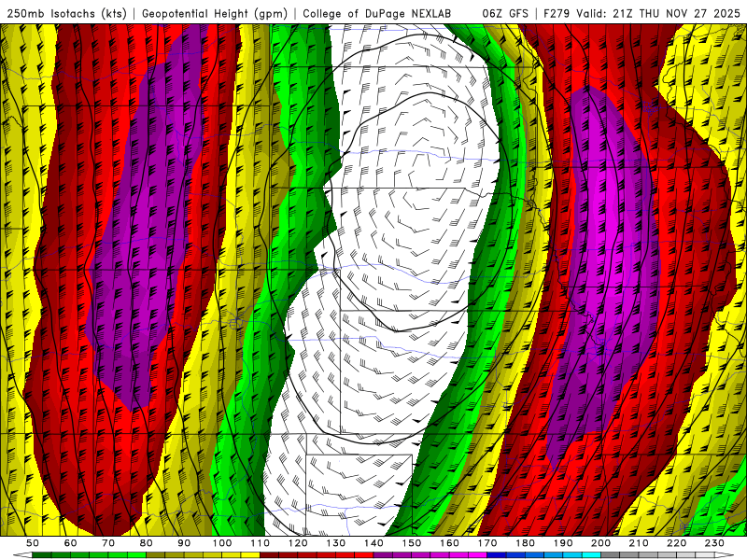The image size is (747, 560).
Task: Click the 200 value on the colorbar legend
Action: pos(600,543)
